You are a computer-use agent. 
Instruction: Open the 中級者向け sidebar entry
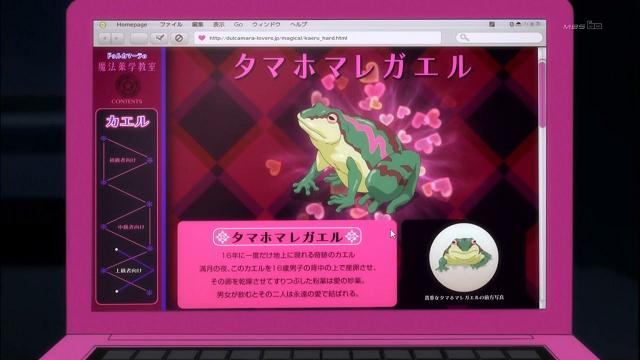point(131,227)
